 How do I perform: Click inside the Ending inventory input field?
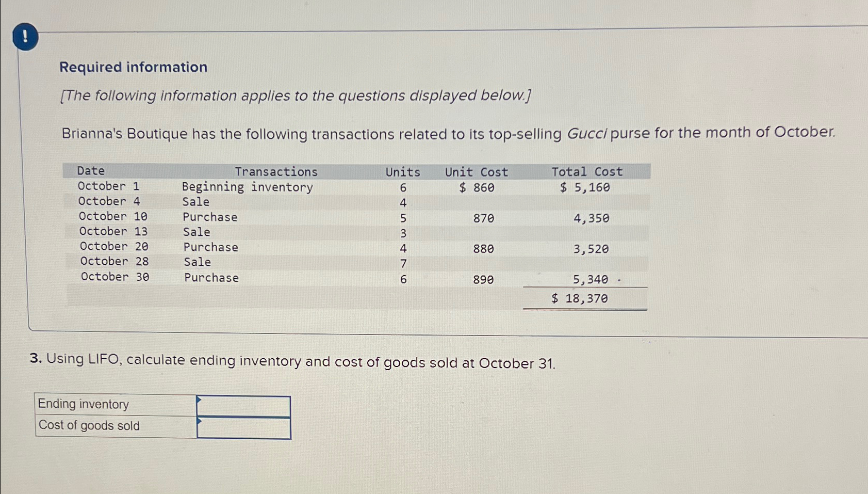click(245, 404)
